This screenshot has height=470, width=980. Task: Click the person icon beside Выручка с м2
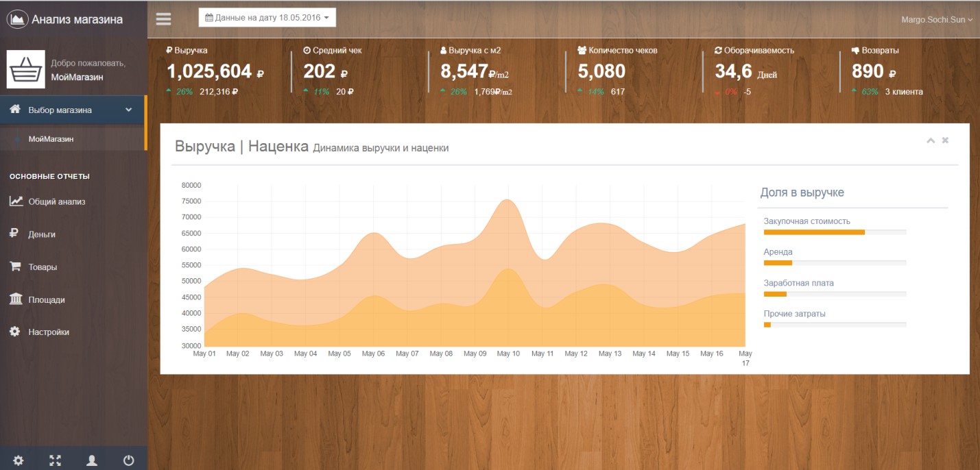click(x=443, y=51)
